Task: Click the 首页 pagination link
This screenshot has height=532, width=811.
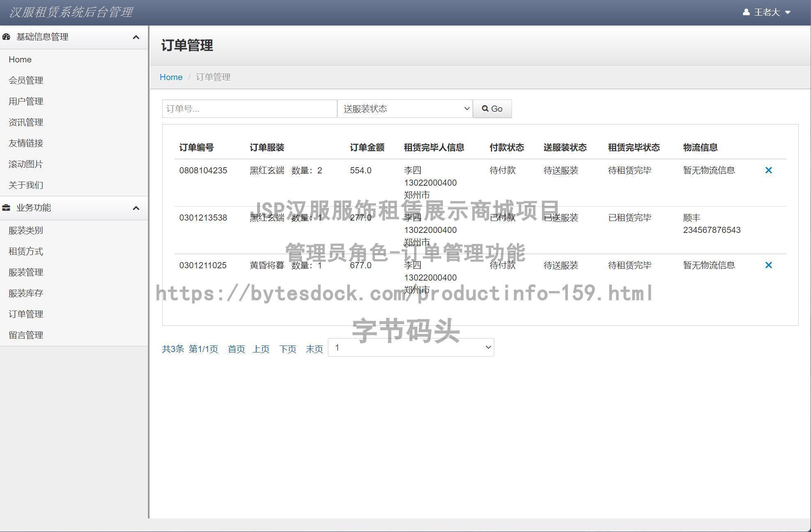Action: click(236, 349)
